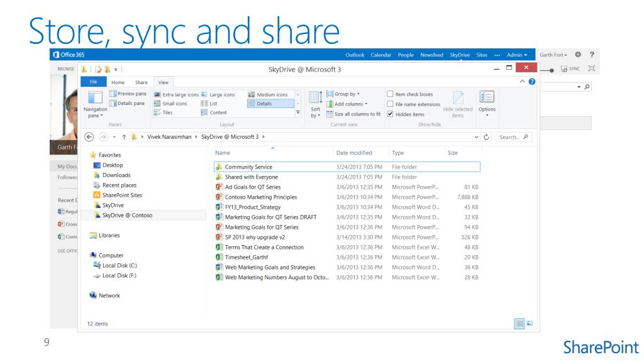Open the File tab
Image resolution: width=644 pixels, height=362 pixels.
[94, 82]
